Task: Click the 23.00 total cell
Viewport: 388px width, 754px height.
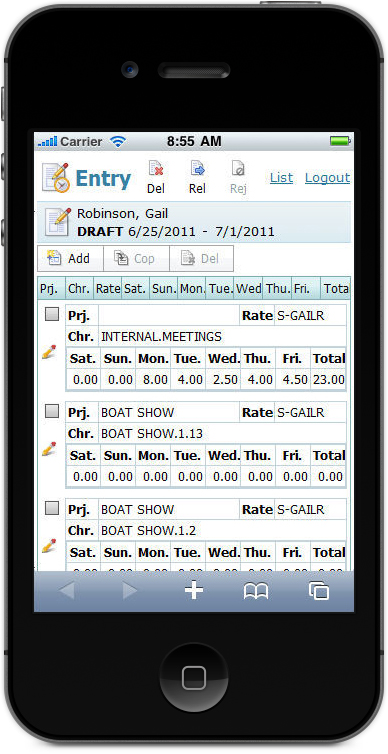Action: point(328,380)
